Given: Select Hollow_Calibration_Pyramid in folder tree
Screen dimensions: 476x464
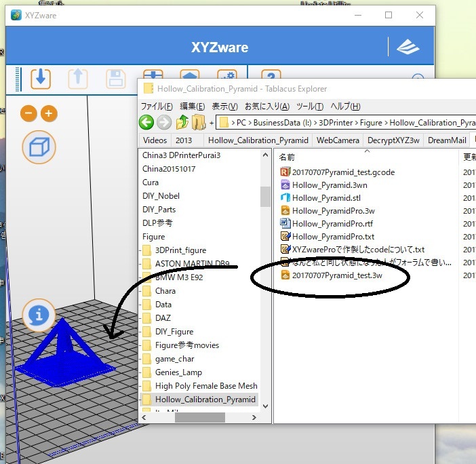Looking at the screenshot, I should coord(205,400).
